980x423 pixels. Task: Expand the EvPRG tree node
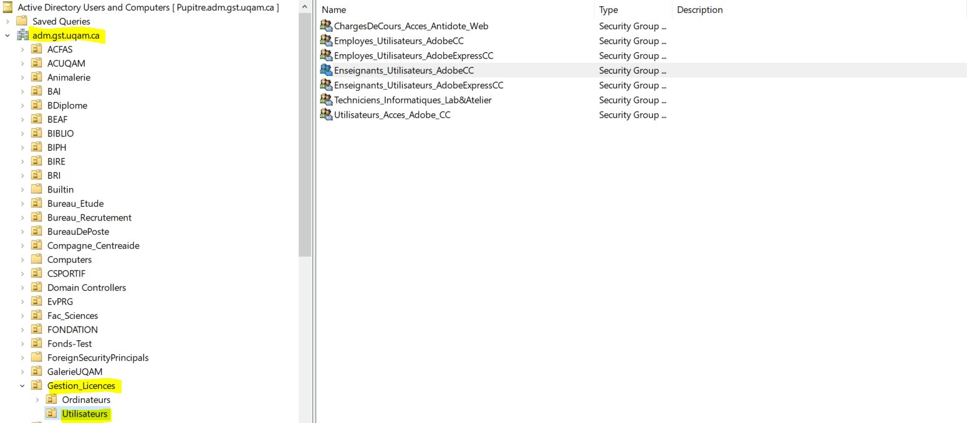(x=22, y=302)
